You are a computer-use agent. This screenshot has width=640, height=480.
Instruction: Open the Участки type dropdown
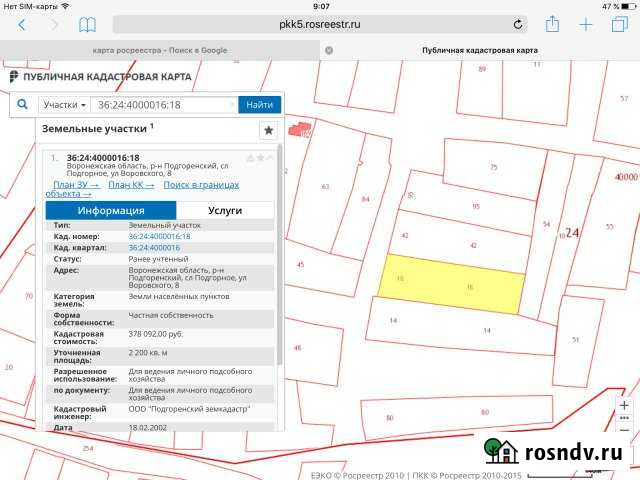click(64, 105)
